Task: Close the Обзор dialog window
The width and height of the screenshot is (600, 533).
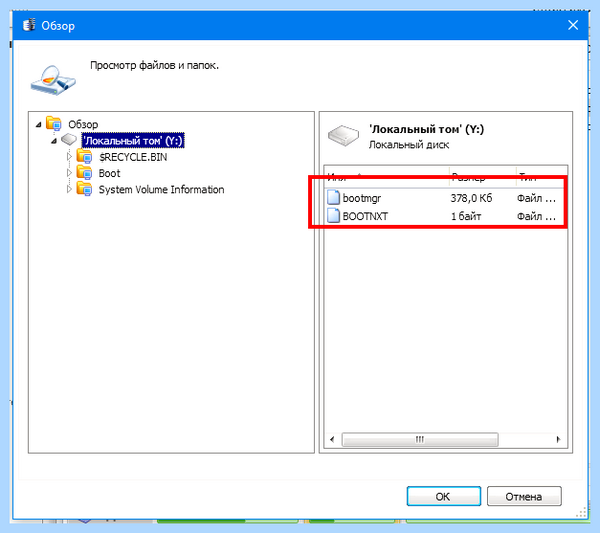Action: 573,25
